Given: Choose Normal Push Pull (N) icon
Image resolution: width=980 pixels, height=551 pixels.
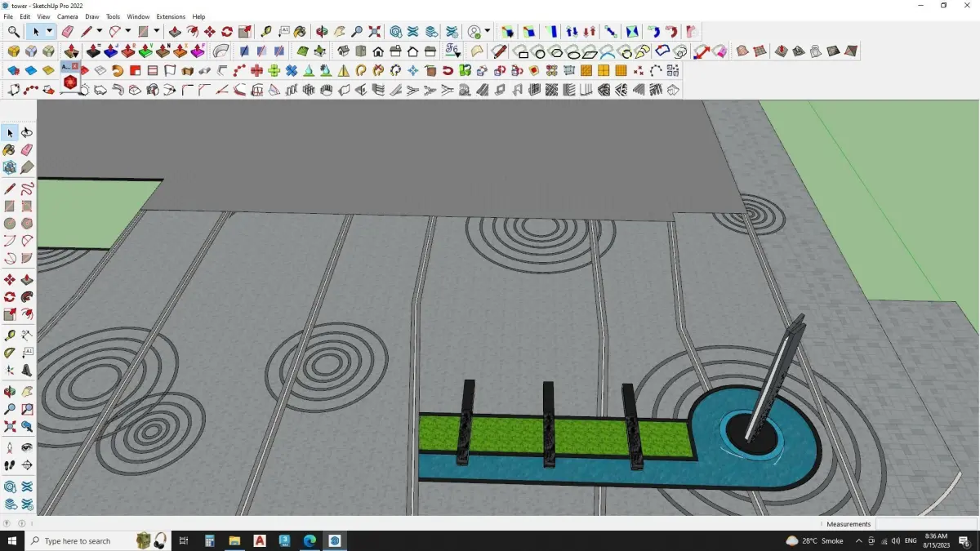Looking at the screenshot, I should 163,51.
